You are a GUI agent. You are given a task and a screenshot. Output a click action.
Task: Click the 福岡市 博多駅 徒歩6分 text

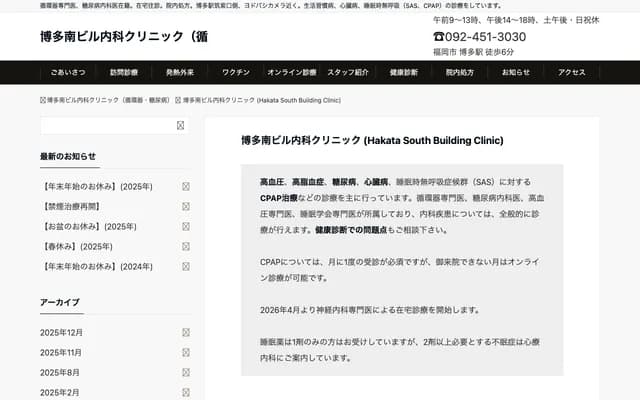pyautogui.click(x=473, y=52)
